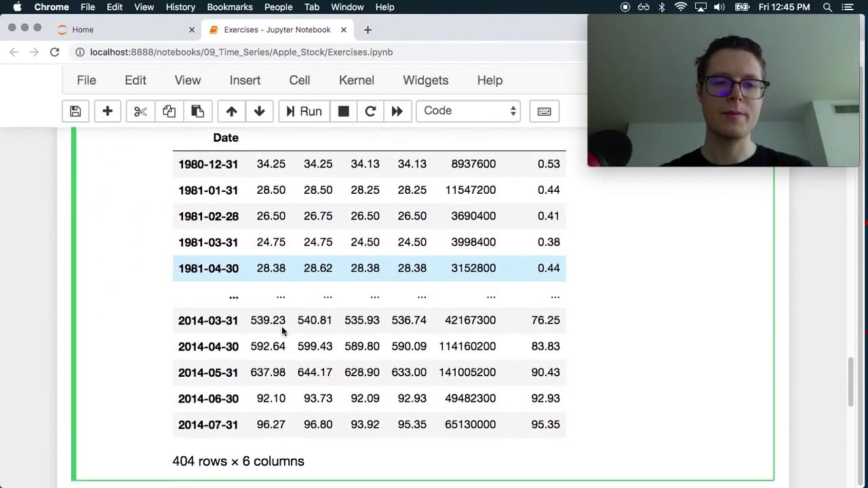Open the command palette keyboard icon
The width and height of the screenshot is (868, 488).
click(x=544, y=111)
